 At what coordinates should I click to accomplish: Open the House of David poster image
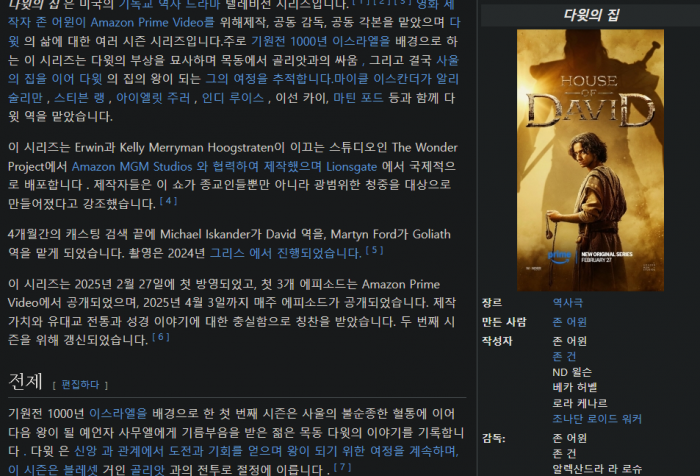point(590,160)
